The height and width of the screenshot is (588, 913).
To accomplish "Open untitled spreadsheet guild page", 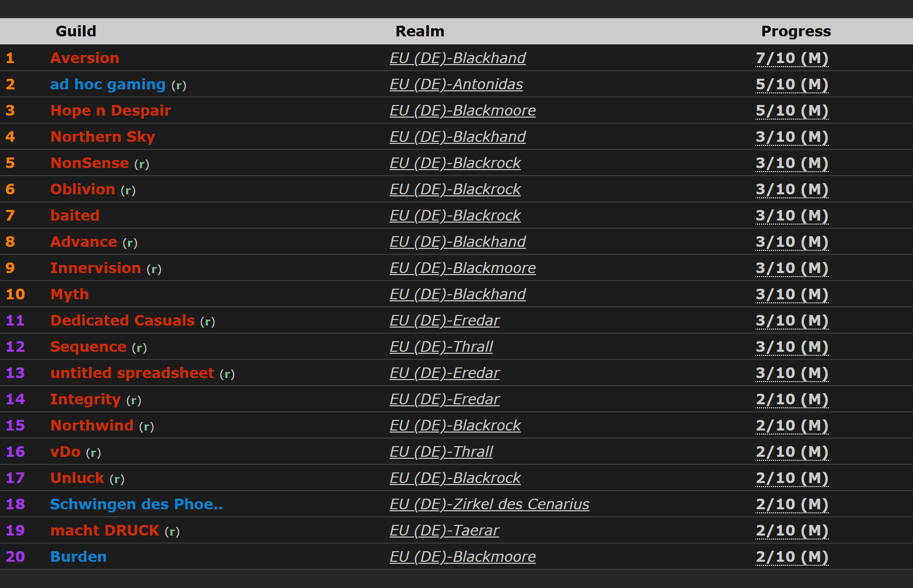I will coord(132,373).
